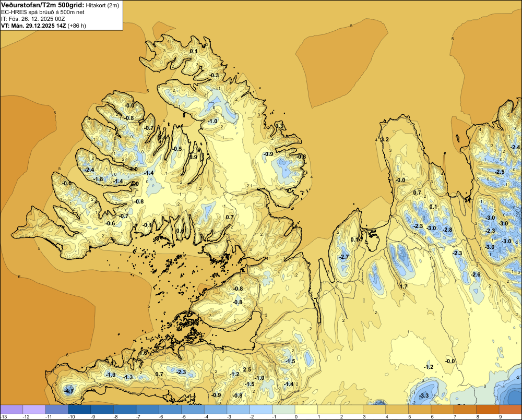Click the forecast offset "(+86 h)"

point(77,26)
